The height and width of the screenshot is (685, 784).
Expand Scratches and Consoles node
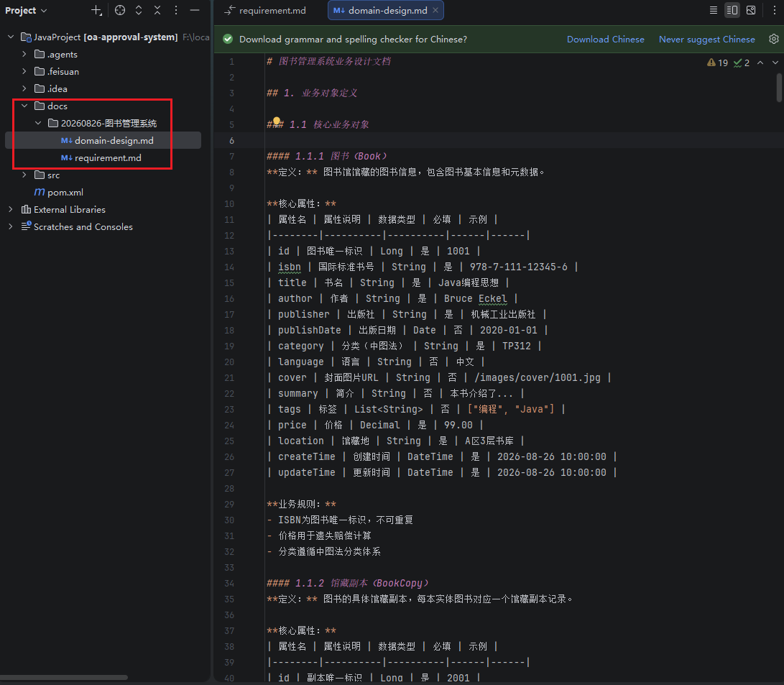point(11,226)
